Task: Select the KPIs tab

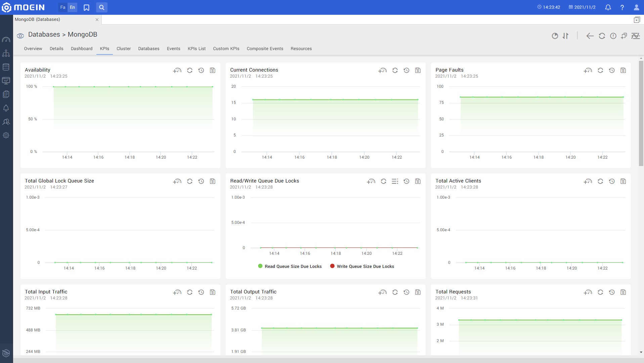Action: 104,49
